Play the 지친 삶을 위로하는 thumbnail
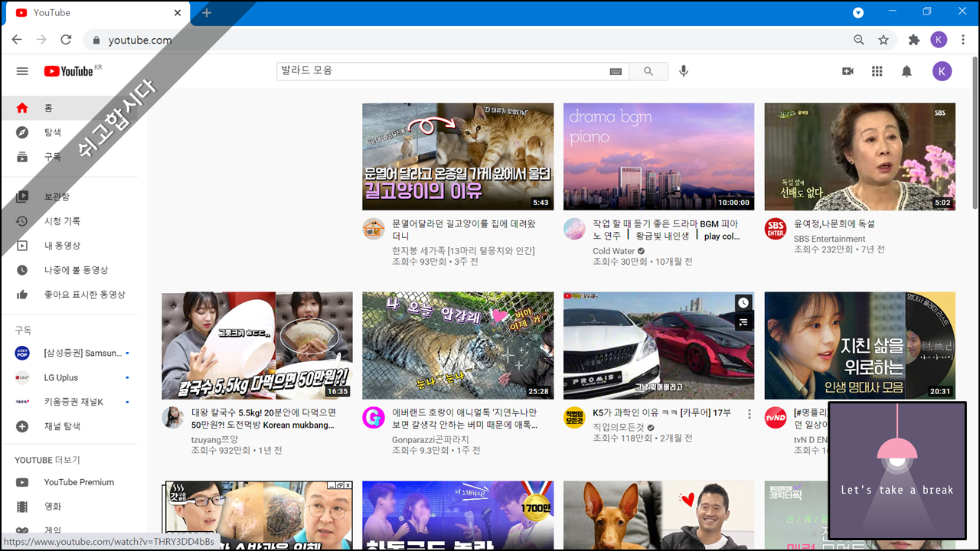Screen dimensions: 980x551 860,345
